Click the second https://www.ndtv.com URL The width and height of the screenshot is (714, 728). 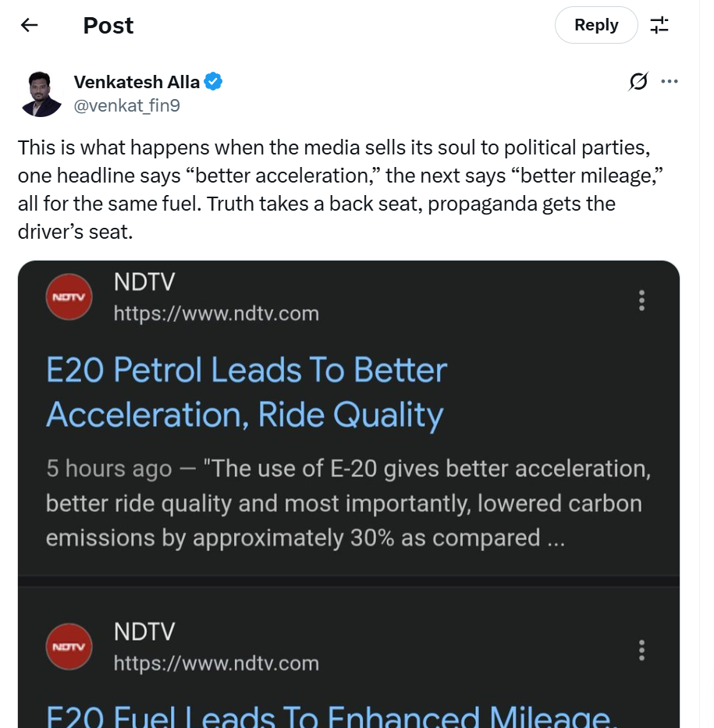pyautogui.click(x=216, y=663)
